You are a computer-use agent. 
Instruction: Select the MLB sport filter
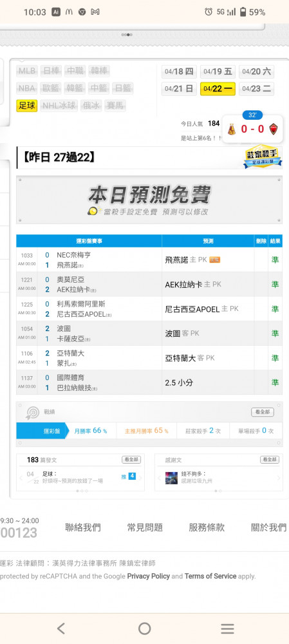tap(27, 71)
